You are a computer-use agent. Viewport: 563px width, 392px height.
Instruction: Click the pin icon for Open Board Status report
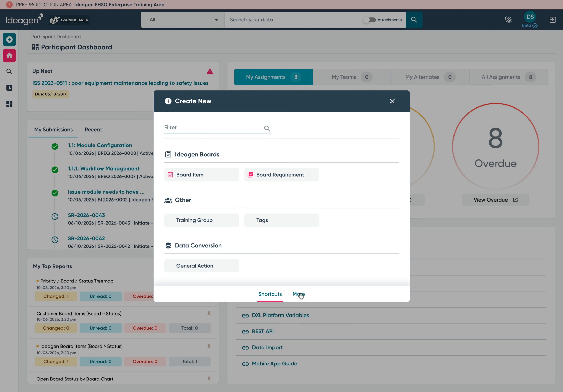(x=209, y=379)
